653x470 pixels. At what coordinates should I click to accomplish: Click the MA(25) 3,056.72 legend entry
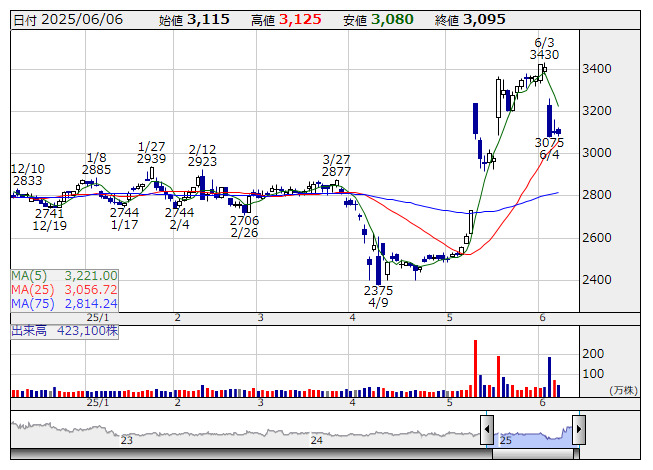coord(64,290)
